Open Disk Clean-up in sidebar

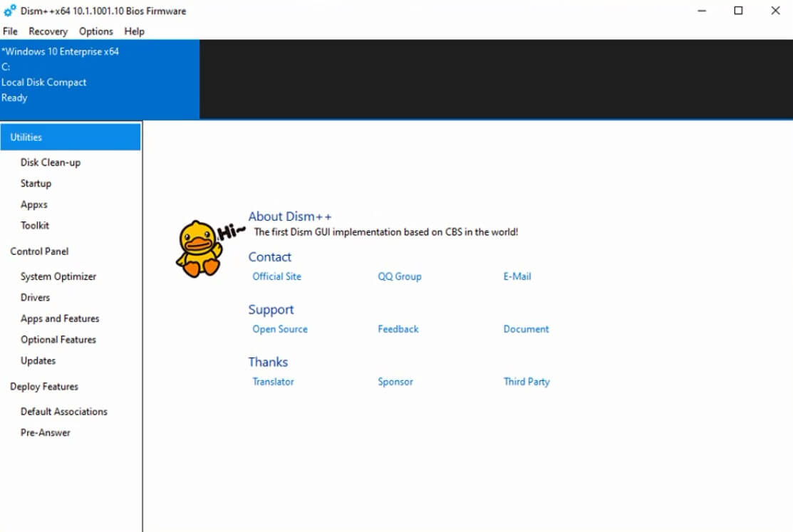[x=51, y=162]
